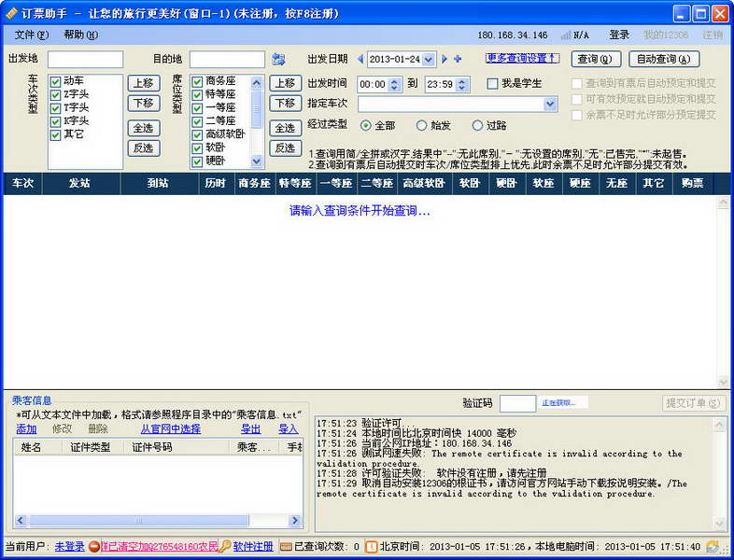Screen dimensions: 734x560
Task: Click seat type list scroll-down arrow
Action: pyautogui.click(x=257, y=161)
